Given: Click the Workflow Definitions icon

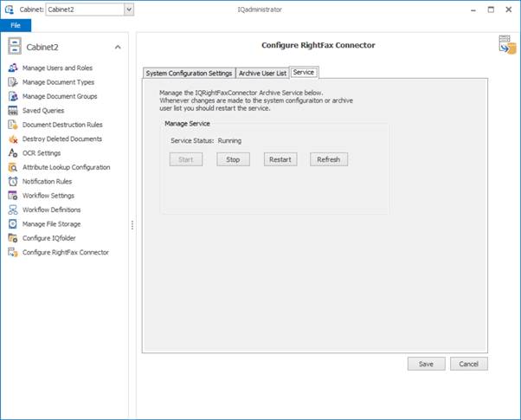Looking at the screenshot, I should [x=13, y=210].
